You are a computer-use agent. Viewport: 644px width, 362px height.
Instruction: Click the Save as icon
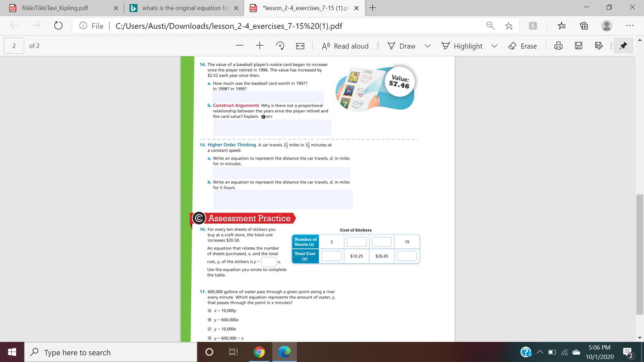(599, 46)
